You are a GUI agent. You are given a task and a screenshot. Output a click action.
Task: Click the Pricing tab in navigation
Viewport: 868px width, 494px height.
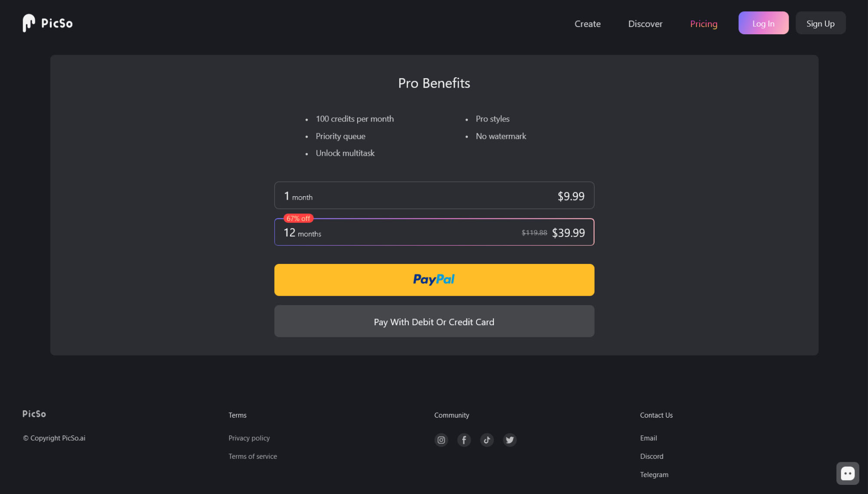tap(704, 23)
